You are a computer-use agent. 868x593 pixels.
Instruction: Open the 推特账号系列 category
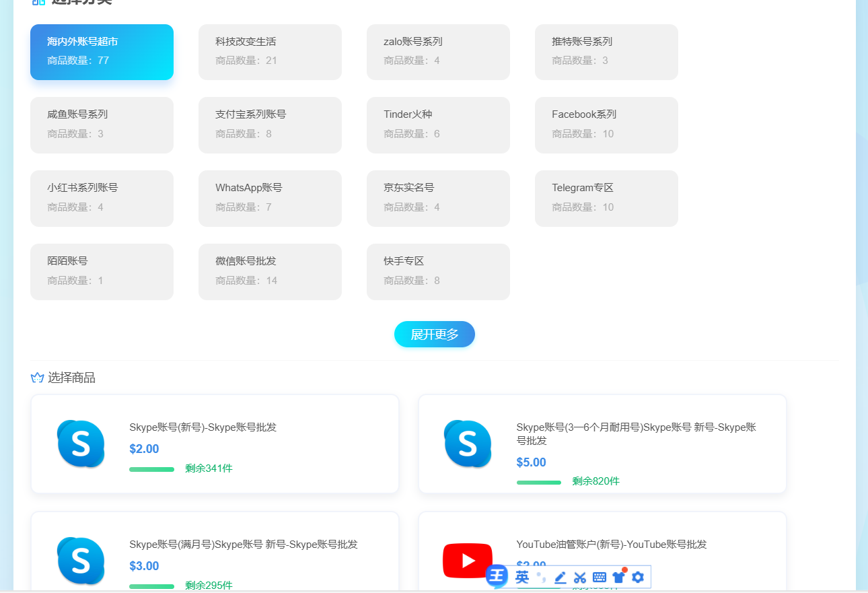[x=606, y=52]
